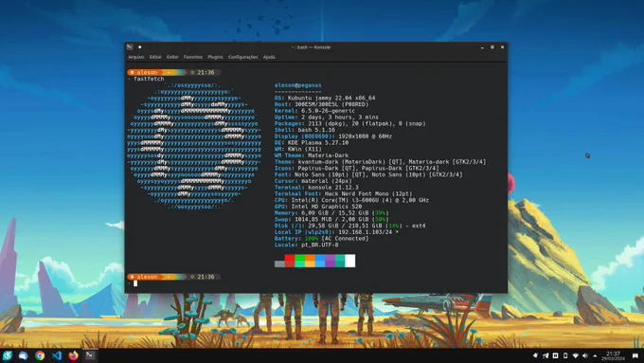
Task: Click the 'Uptime: 2 days, 3 hours' line
Action: 327,118
